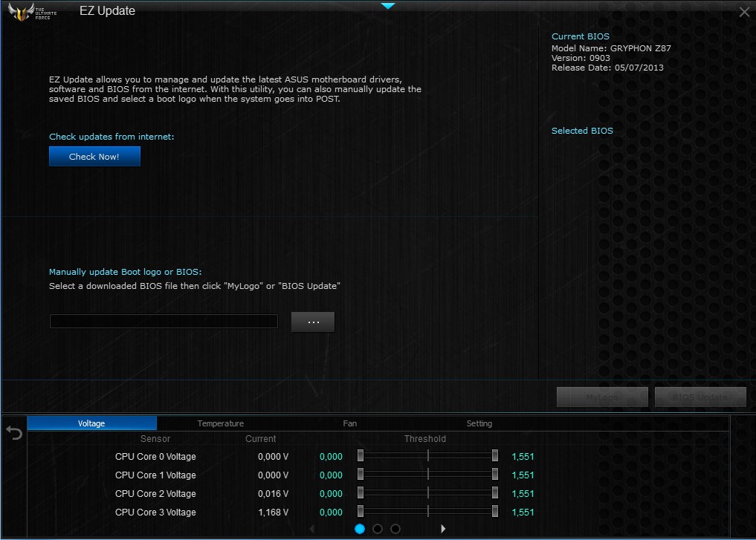Expand the top menu with the blue triangle
Viewport: 756px width, 540px height.
pyautogui.click(x=387, y=6)
